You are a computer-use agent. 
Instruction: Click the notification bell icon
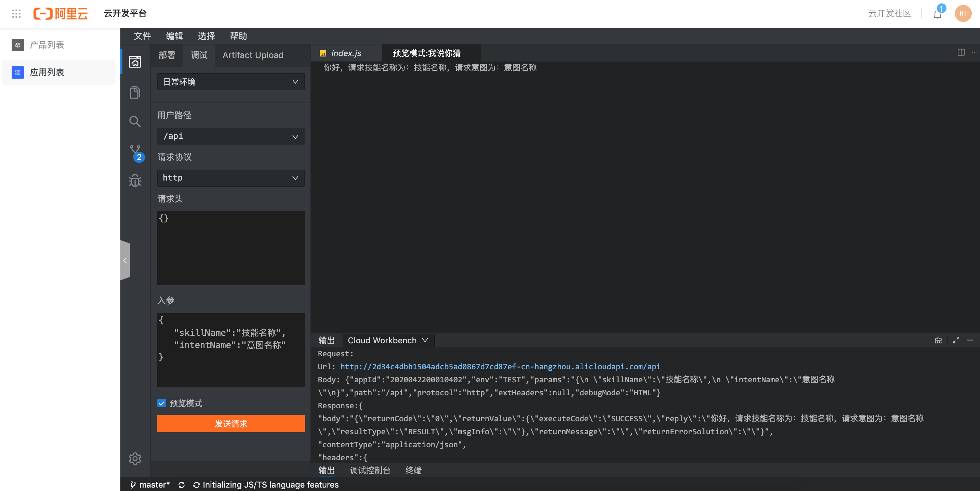pos(937,14)
